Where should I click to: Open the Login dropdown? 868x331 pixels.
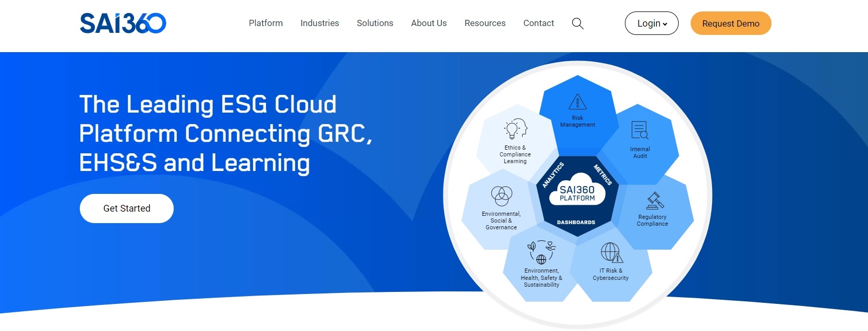pyautogui.click(x=652, y=23)
